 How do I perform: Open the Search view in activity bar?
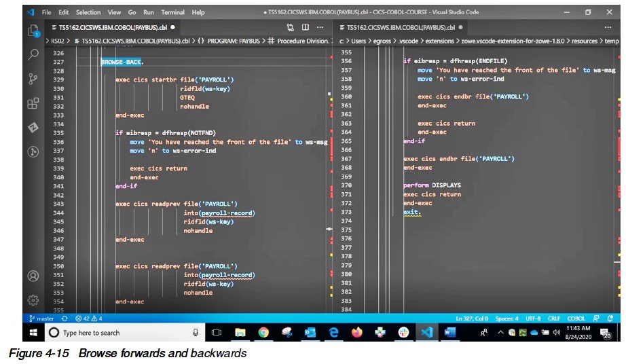coord(33,54)
